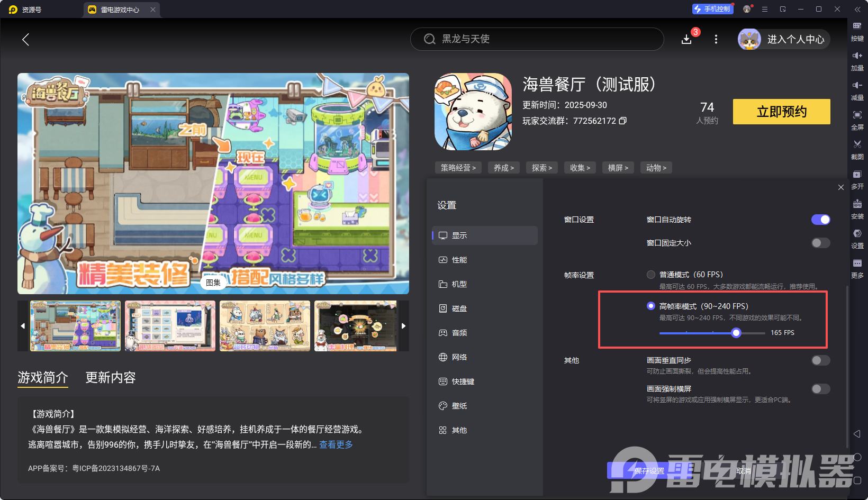Select 普通模式 (60 FPS) radio button
The height and width of the screenshot is (500, 868).
coord(651,275)
